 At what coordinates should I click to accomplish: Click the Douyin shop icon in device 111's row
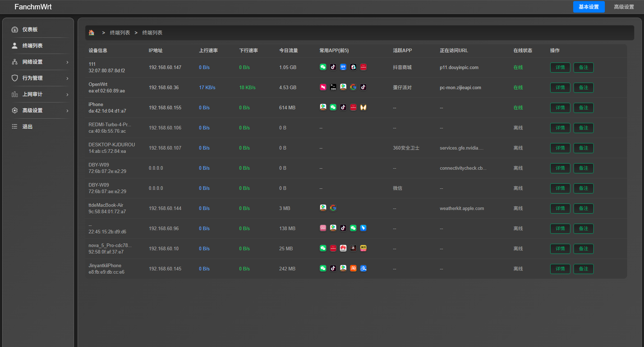(x=353, y=67)
